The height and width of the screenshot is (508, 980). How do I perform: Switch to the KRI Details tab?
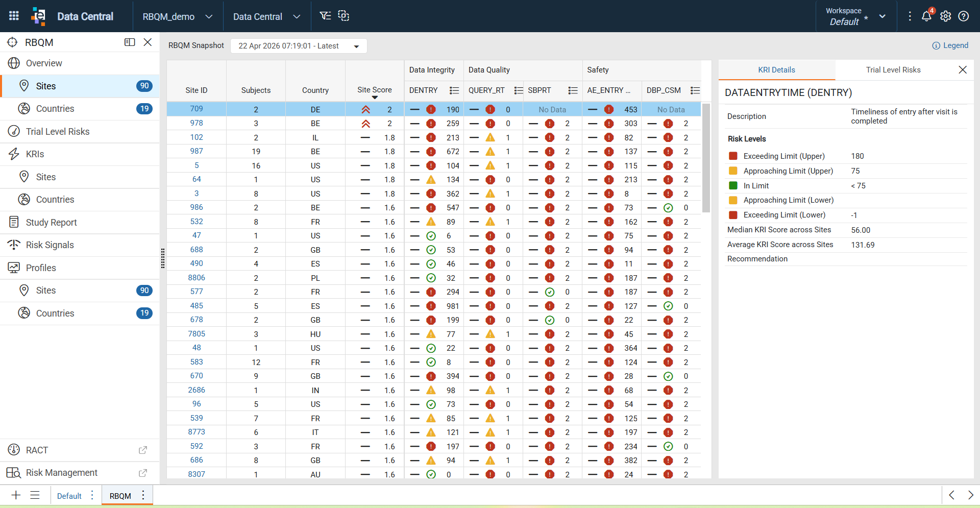[x=776, y=70]
